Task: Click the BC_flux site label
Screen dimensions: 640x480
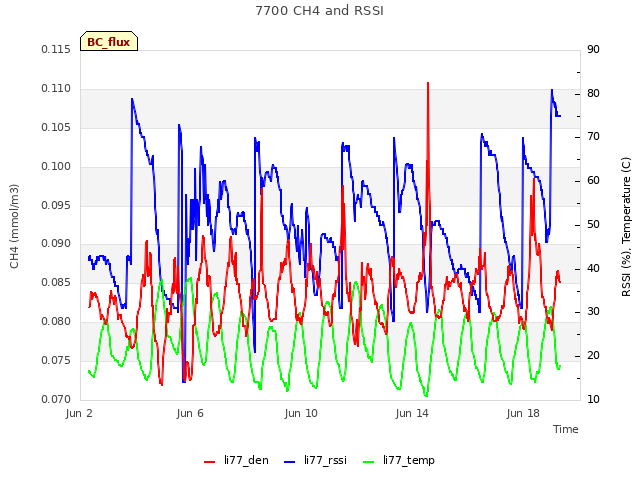Action: pyautogui.click(x=109, y=42)
